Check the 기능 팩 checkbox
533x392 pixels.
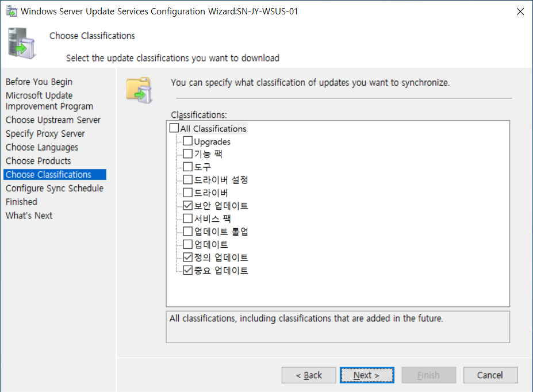(187, 154)
